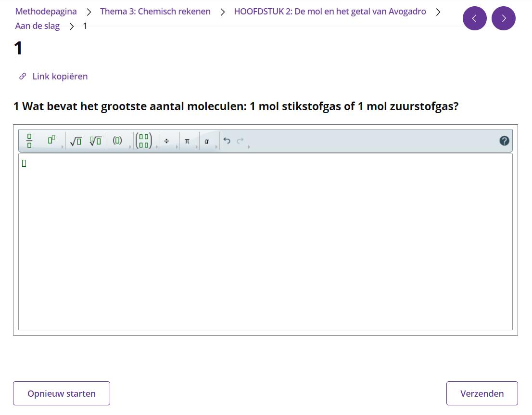Viewport: 532px width, 415px height.
Task: Insert a matrix template
Action: pyautogui.click(x=143, y=141)
